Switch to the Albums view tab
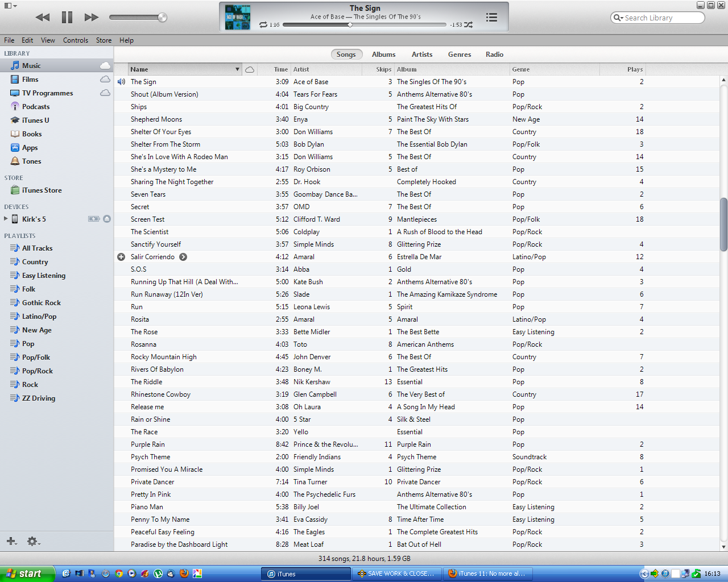This screenshot has width=728, height=582. (384, 55)
